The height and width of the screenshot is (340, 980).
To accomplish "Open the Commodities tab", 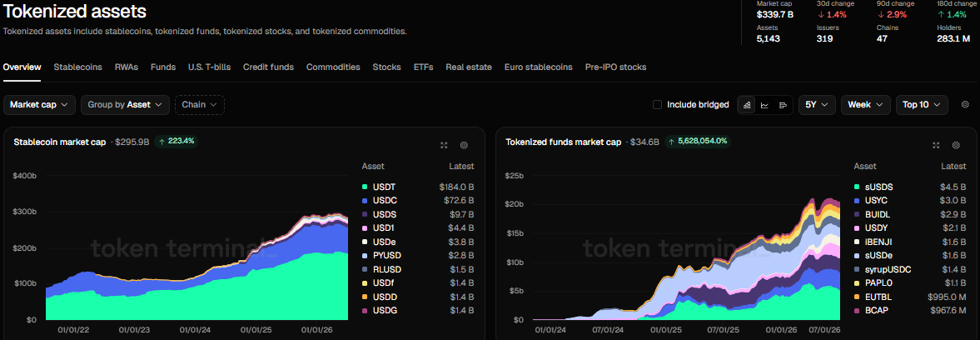I will click(x=333, y=67).
